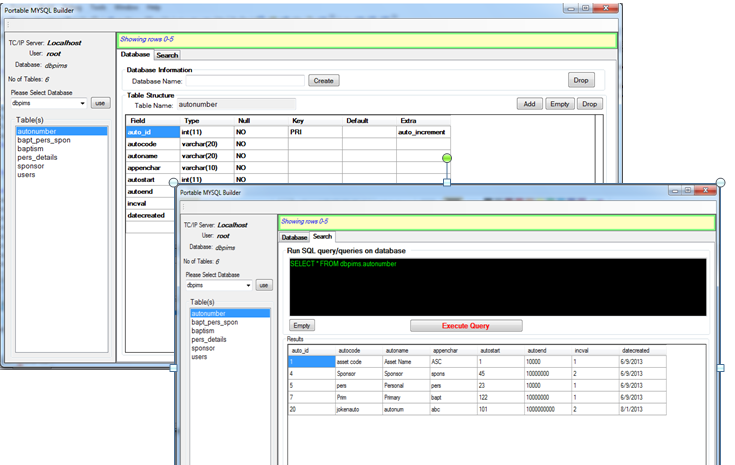
Task: Click Execute Query button in front window
Action: [x=466, y=325]
